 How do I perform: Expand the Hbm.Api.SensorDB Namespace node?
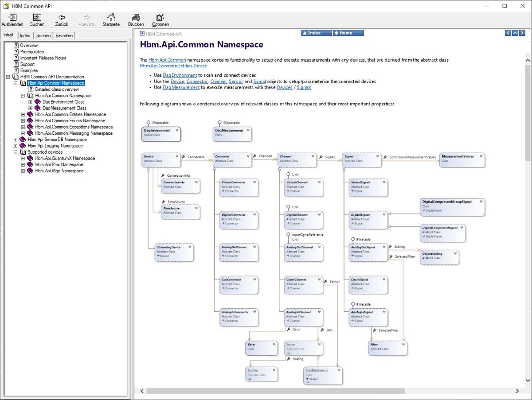16,140
